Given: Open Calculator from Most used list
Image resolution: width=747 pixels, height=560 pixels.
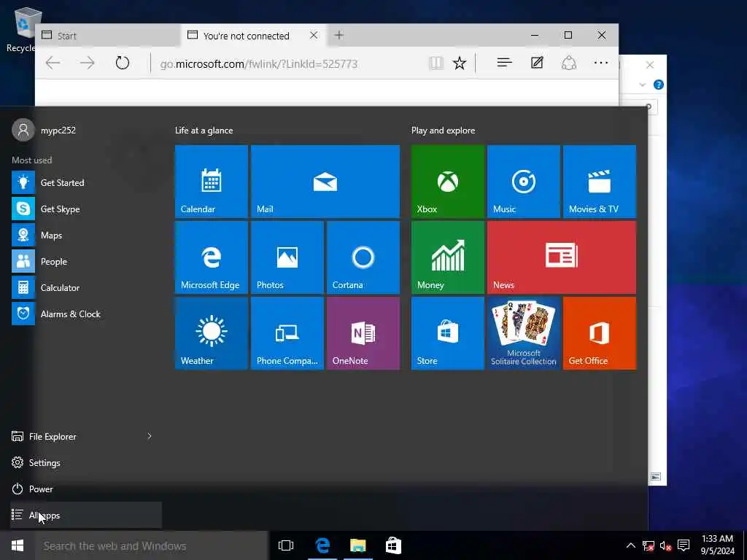Looking at the screenshot, I should tap(86, 287).
